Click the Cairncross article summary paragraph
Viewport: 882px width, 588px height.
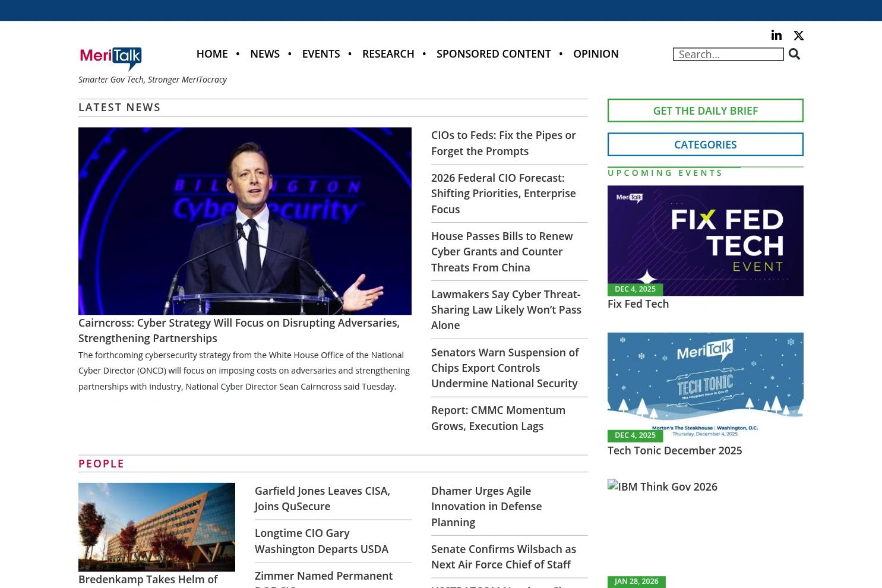tap(244, 371)
